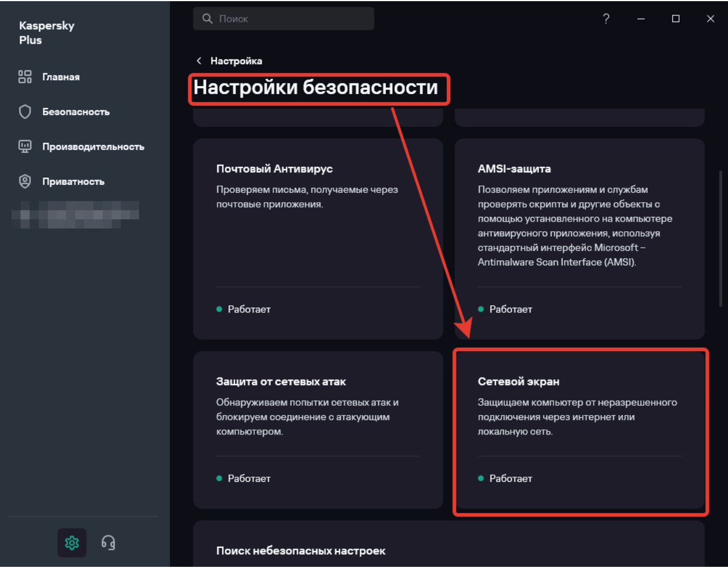Open the Производительность section
728x568 pixels.
point(93,147)
